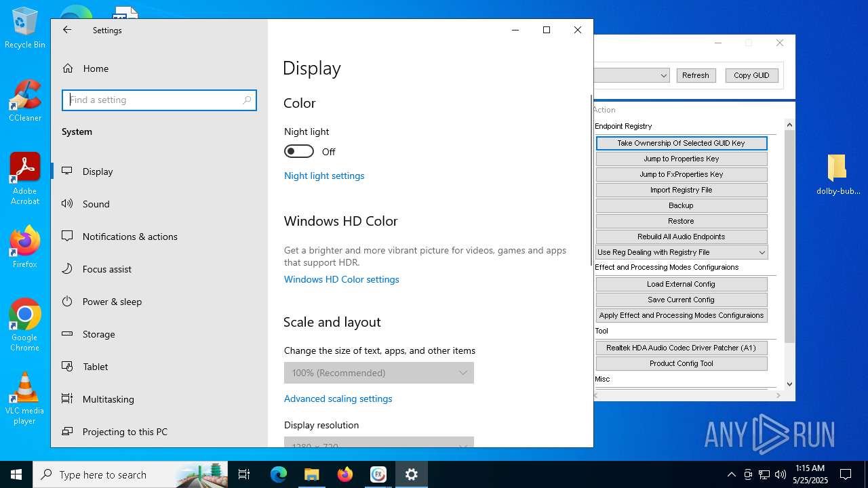Open VLC media player desktop shortcut
This screenshot has width=868, height=488.
point(25,399)
